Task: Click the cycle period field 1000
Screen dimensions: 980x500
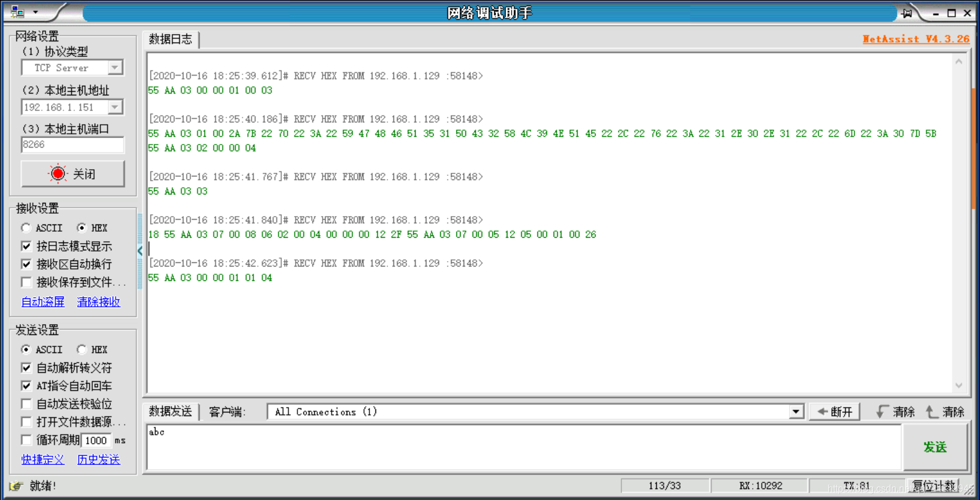Action: 96,441
